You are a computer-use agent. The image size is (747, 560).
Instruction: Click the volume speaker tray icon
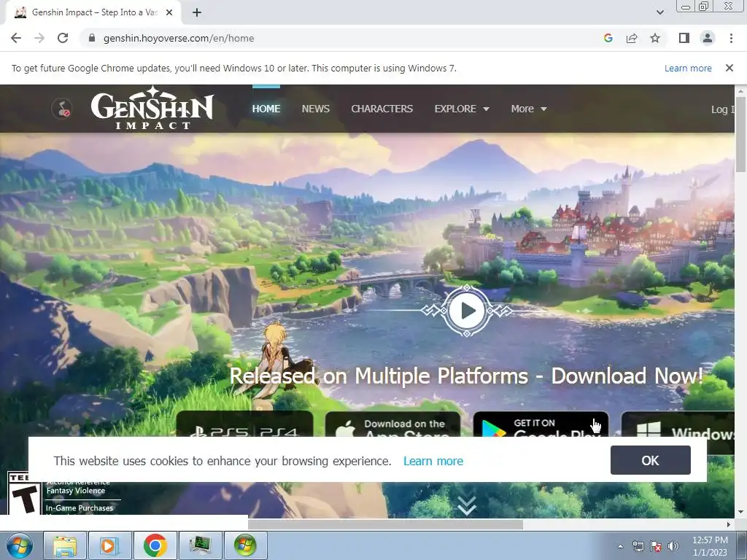pos(673,546)
